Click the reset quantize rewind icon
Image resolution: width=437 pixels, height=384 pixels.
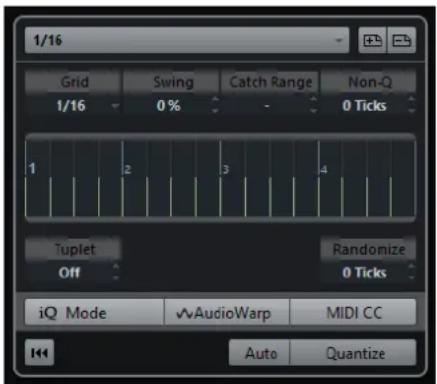39,353
